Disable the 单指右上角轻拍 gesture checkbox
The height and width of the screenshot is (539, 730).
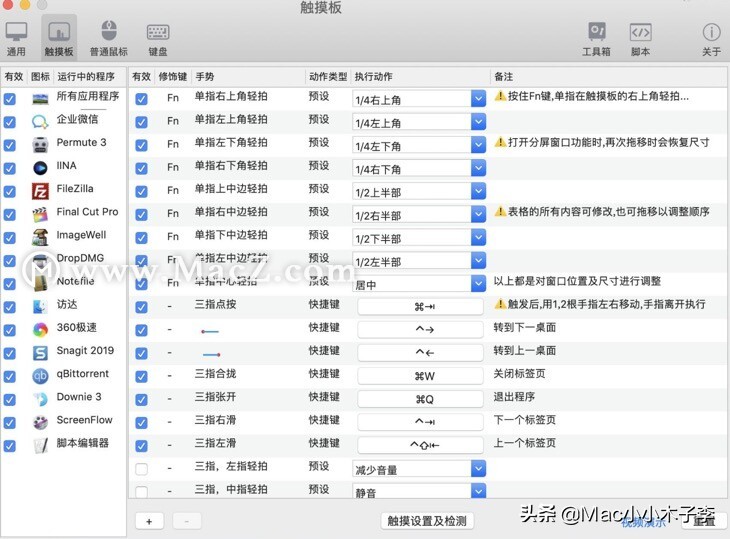coord(142,99)
